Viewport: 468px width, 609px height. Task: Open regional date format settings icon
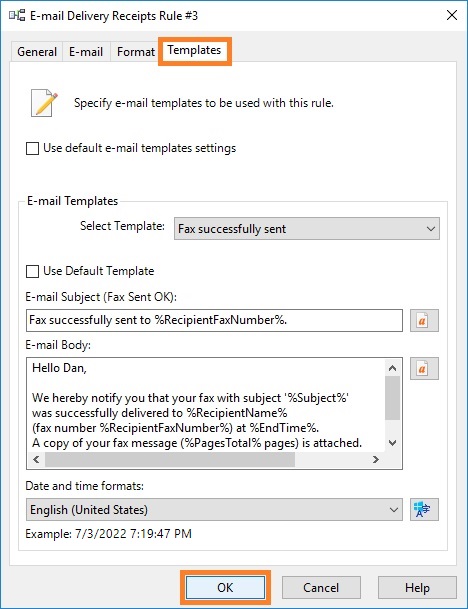click(x=424, y=509)
